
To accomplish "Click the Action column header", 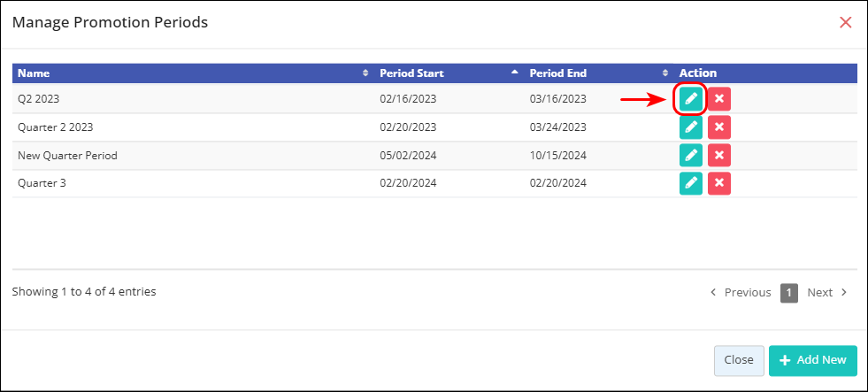I will [697, 73].
